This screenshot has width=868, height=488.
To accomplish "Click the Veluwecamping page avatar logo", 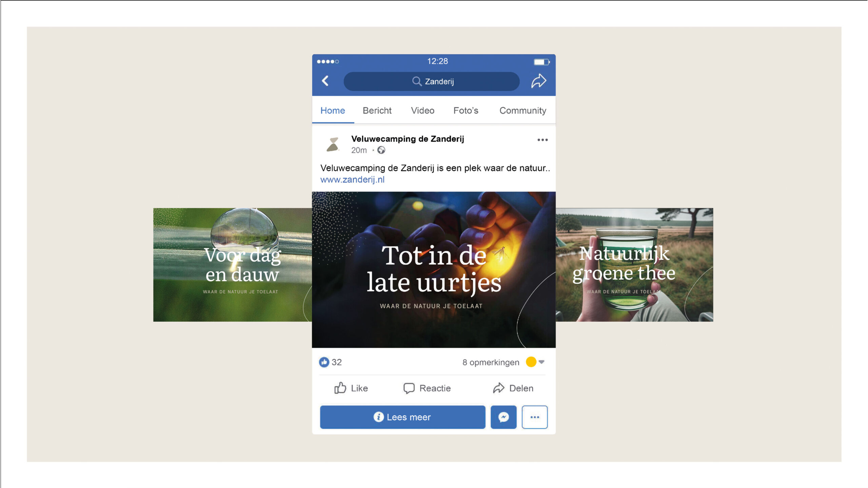I will 333,144.
